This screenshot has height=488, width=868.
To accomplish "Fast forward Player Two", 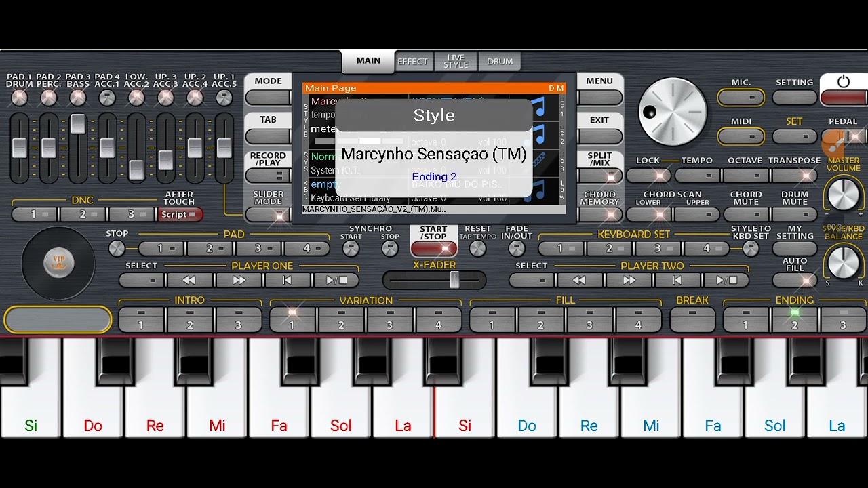I will click(x=629, y=280).
